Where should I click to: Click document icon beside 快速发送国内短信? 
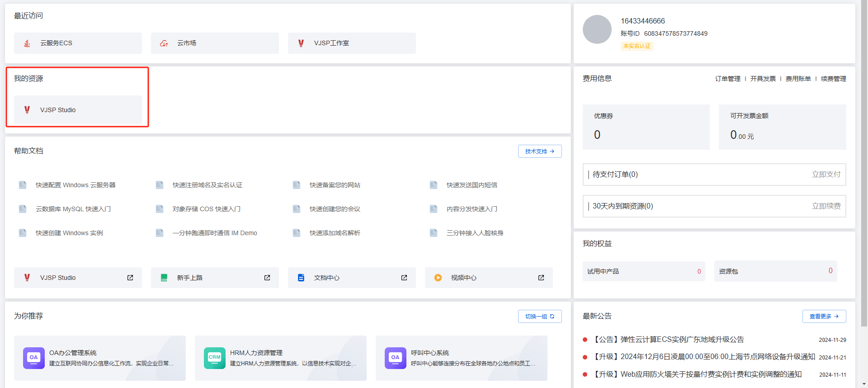pos(434,185)
